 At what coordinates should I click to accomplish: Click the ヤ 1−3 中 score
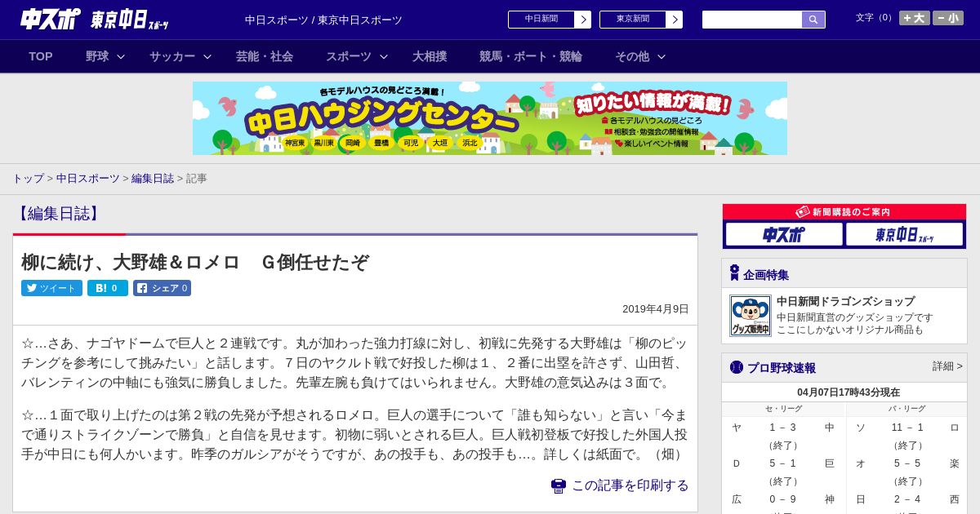[782, 428]
